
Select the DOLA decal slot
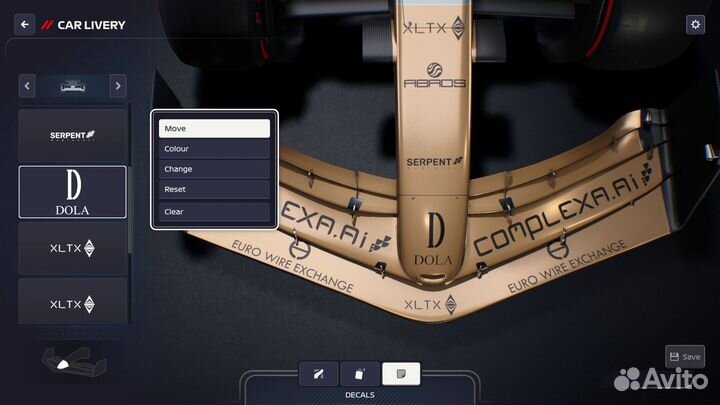tap(73, 192)
